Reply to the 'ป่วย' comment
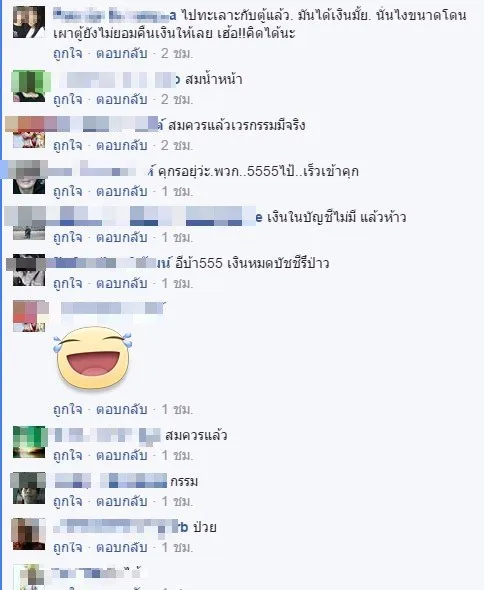484x590 pixels. click(x=122, y=547)
